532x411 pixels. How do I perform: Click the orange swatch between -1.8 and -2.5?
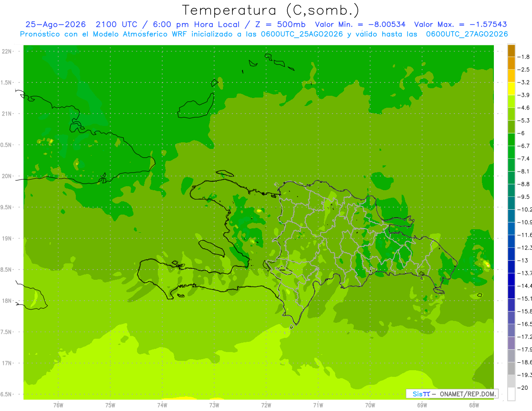click(x=511, y=63)
